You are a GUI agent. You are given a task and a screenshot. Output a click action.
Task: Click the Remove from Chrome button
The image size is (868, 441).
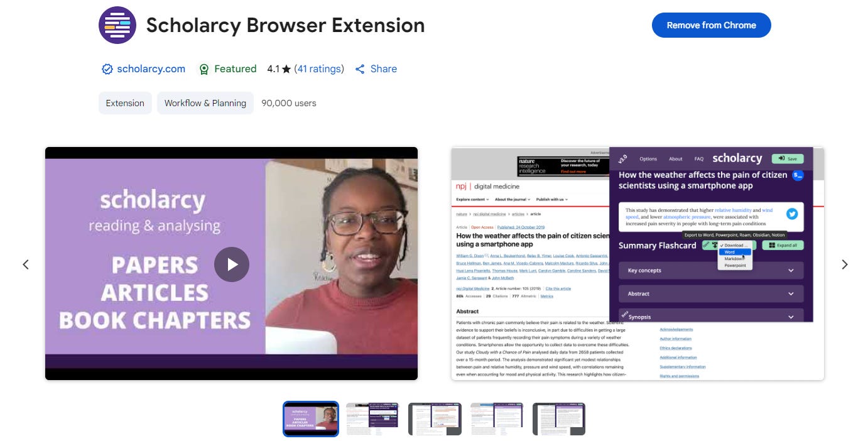[x=711, y=25]
